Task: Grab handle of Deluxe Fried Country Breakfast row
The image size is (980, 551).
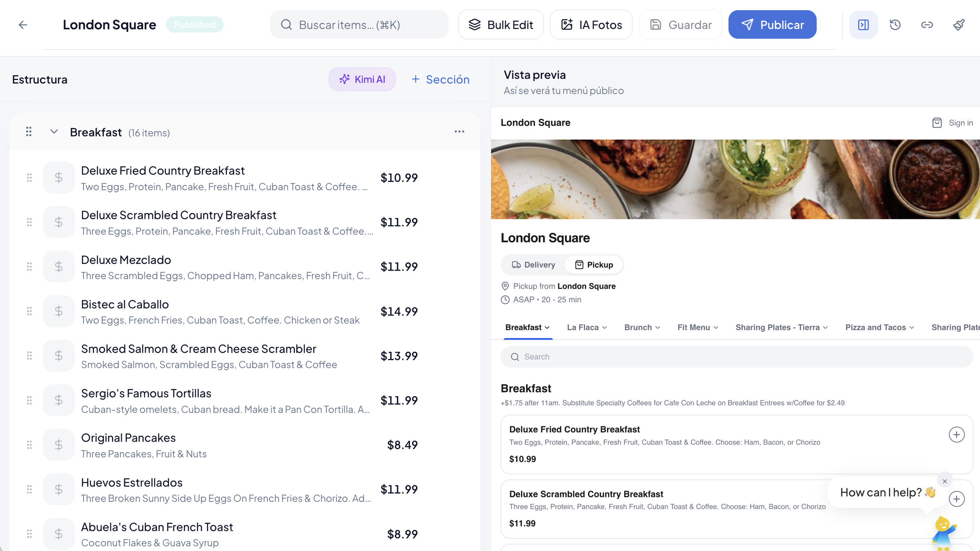Action: coord(29,178)
